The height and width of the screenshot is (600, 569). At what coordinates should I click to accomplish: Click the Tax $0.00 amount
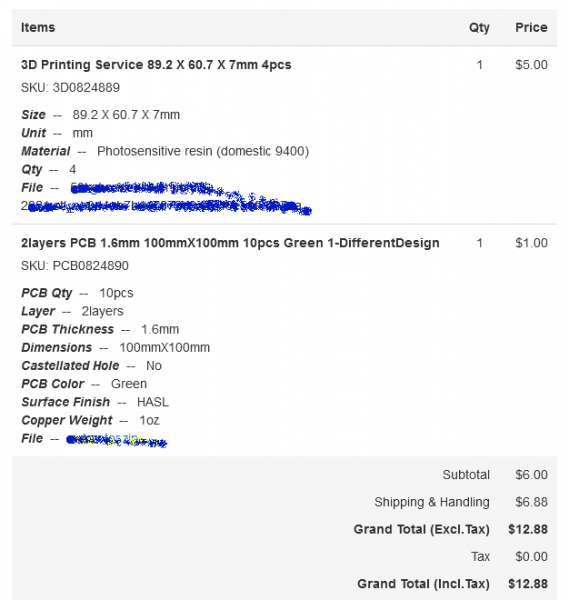[x=531, y=556]
